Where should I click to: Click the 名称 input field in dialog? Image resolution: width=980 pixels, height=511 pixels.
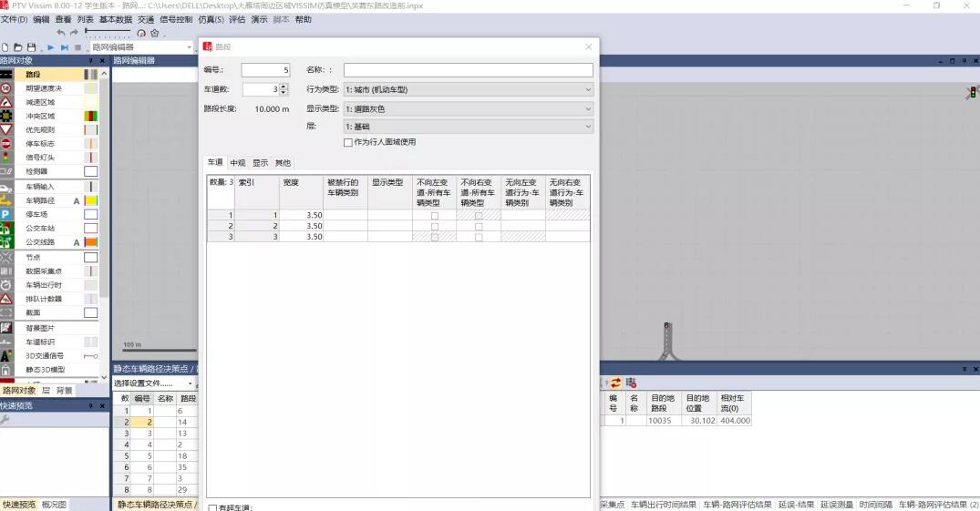[469, 70]
